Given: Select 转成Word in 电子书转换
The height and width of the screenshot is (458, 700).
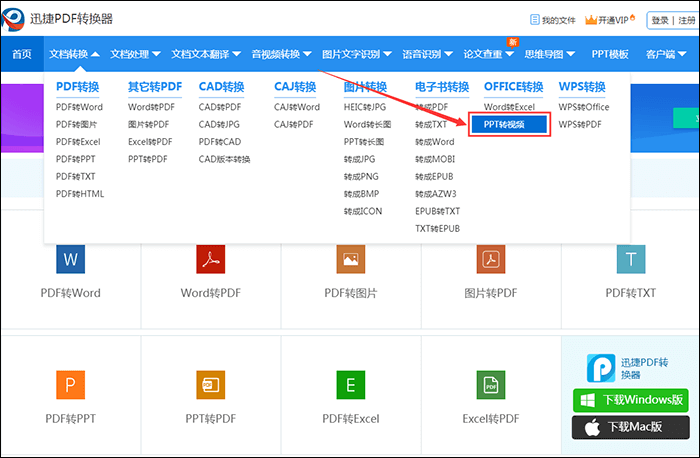Looking at the screenshot, I should click(x=435, y=142).
